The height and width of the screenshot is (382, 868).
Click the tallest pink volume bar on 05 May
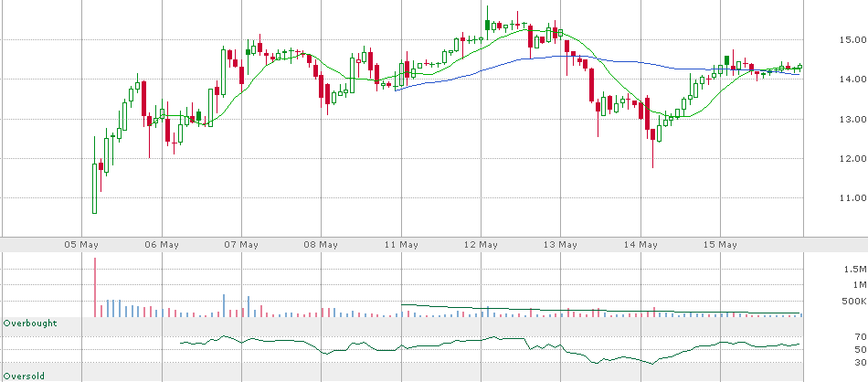95,287
